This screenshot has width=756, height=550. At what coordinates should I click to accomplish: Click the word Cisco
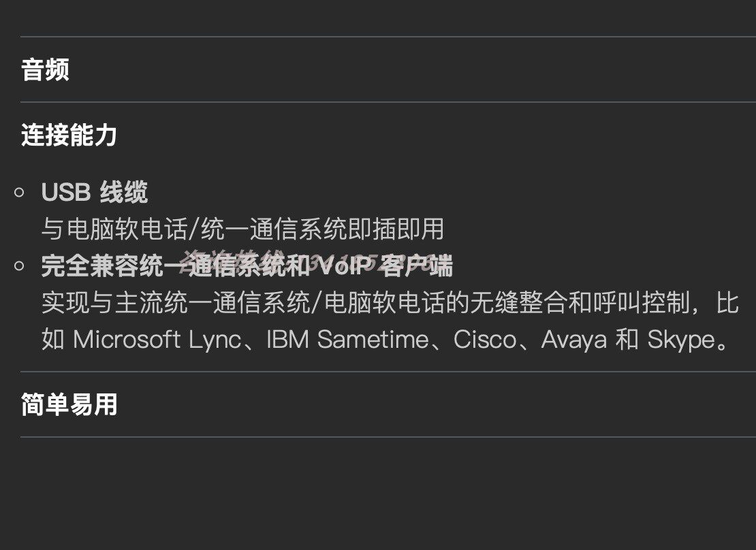click(x=485, y=339)
